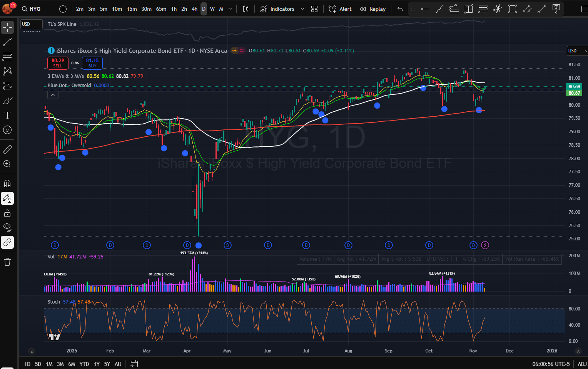588x369 pixels.
Task: Set the date range to 5Y
Action: pyautogui.click(x=107, y=364)
